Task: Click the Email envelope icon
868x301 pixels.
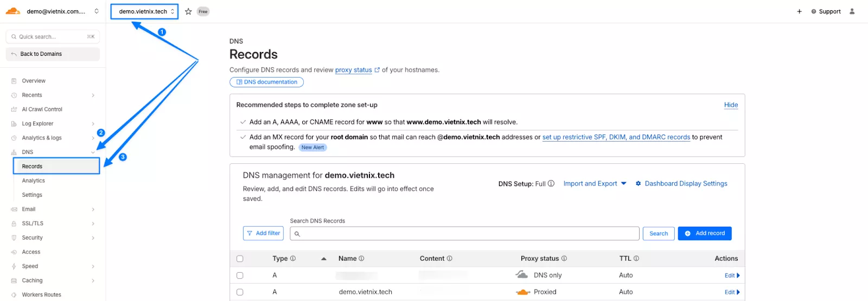Action: tap(14, 209)
